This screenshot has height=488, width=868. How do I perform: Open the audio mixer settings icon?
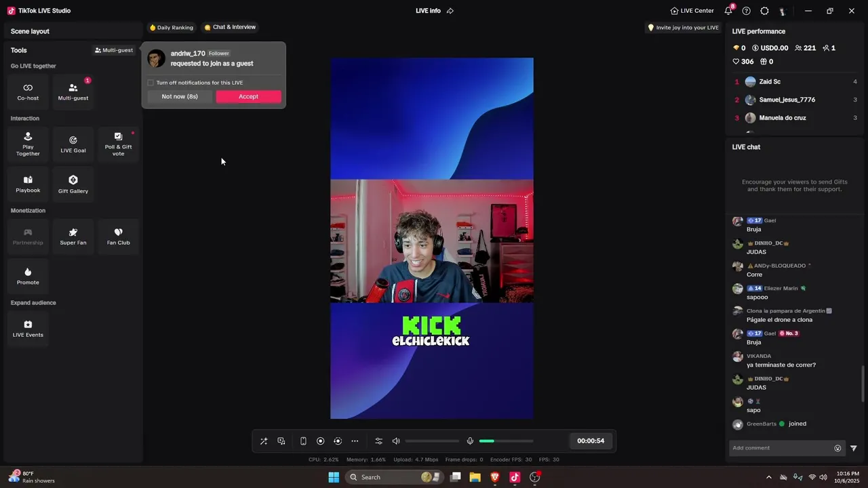[x=378, y=441]
